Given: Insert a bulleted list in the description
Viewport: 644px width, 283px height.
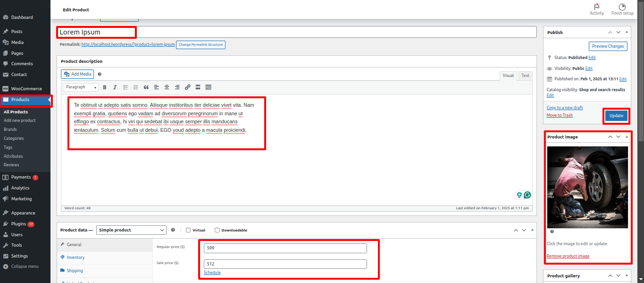Looking at the screenshot, I should click(x=125, y=87).
